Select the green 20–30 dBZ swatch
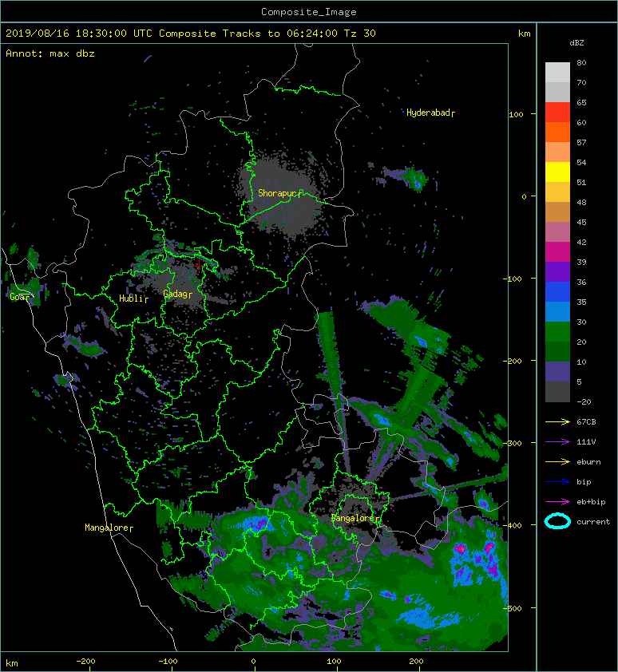618x672 pixels. [x=557, y=331]
